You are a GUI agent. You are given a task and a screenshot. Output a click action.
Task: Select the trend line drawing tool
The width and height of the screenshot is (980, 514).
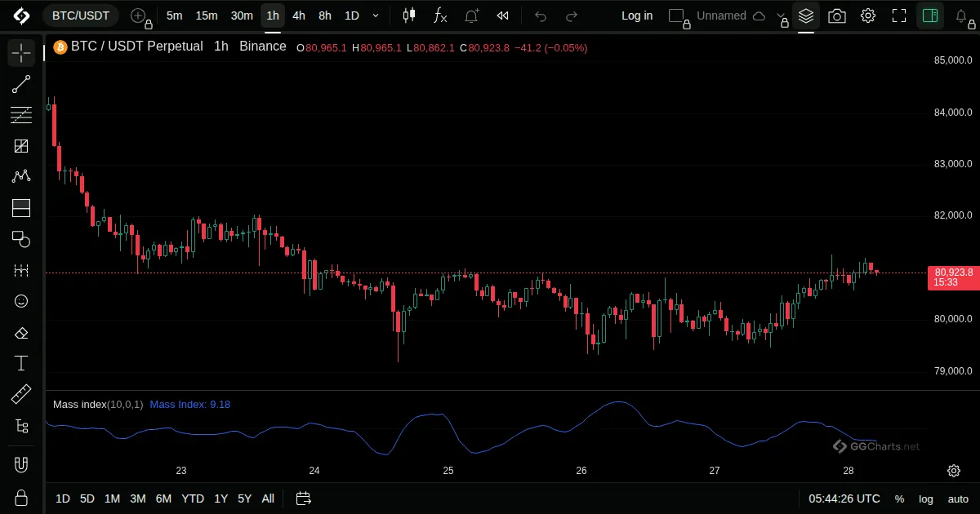point(21,84)
